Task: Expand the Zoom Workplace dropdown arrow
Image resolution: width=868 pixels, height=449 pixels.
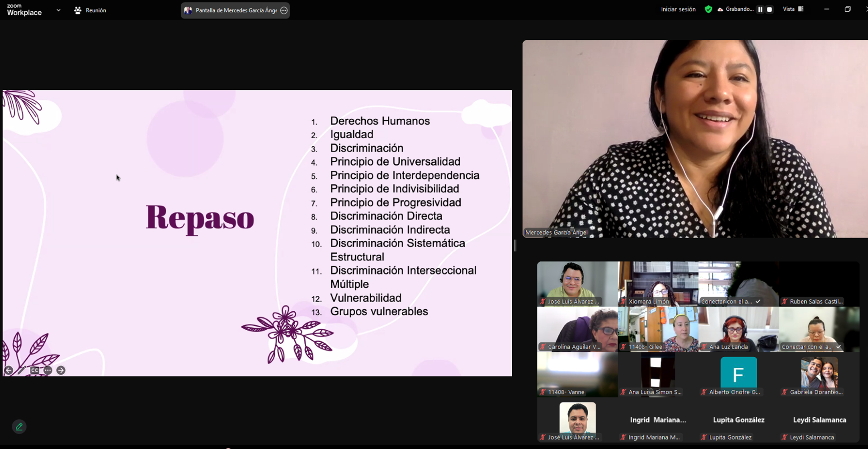Action: click(x=58, y=10)
